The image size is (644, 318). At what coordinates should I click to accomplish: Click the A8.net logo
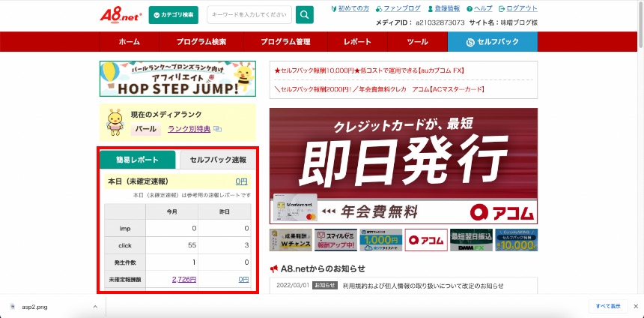click(121, 15)
